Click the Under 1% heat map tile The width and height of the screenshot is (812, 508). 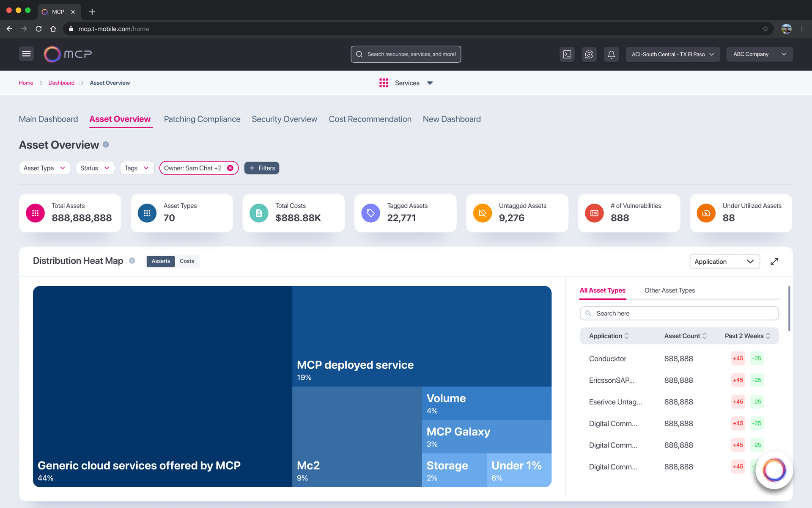[x=519, y=470]
